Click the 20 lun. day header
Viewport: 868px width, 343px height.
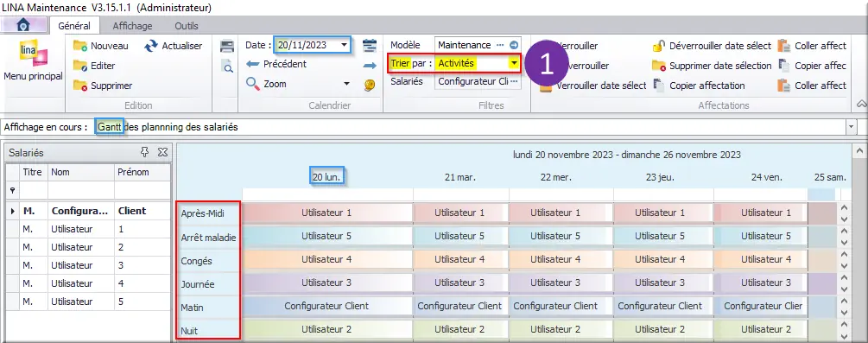326,177
